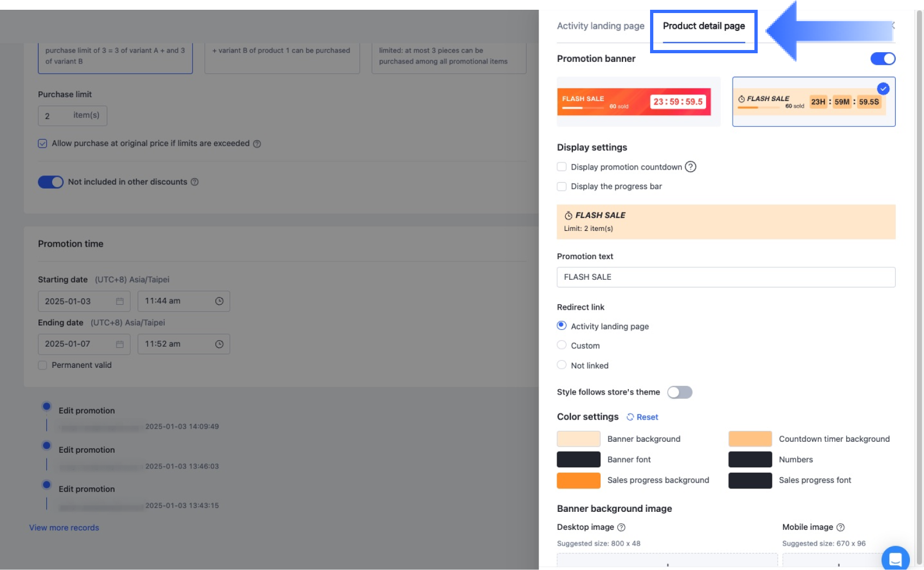Viewport: 924px width, 570px height.
Task: Enable Display the progress bar checkbox
Action: (x=561, y=186)
